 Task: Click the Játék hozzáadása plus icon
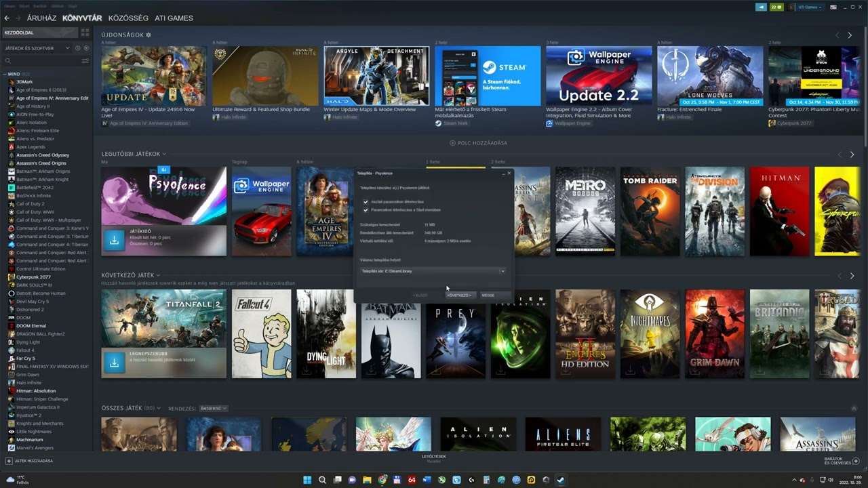click(8, 461)
